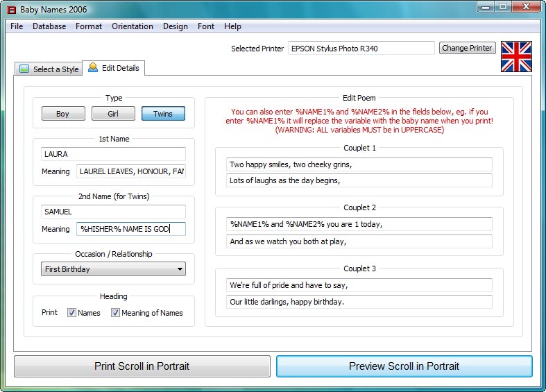Image resolution: width=546 pixels, height=392 pixels.
Task: Click the Baby Names 2006 title bar icon
Action: point(12,10)
